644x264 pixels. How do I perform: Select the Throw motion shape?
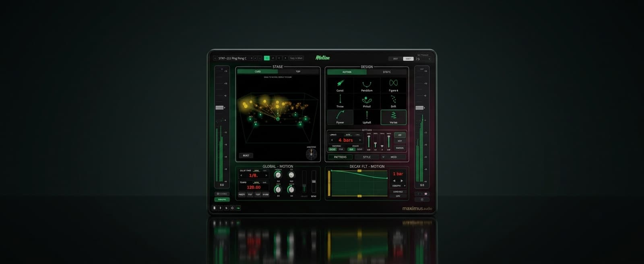point(340,101)
